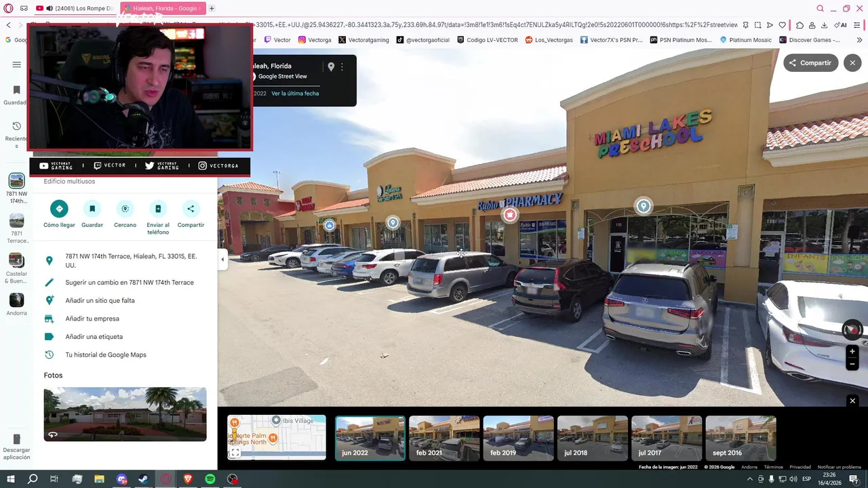Click the location pin in Street View card
The image size is (868, 488).
(x=331, y=66)
